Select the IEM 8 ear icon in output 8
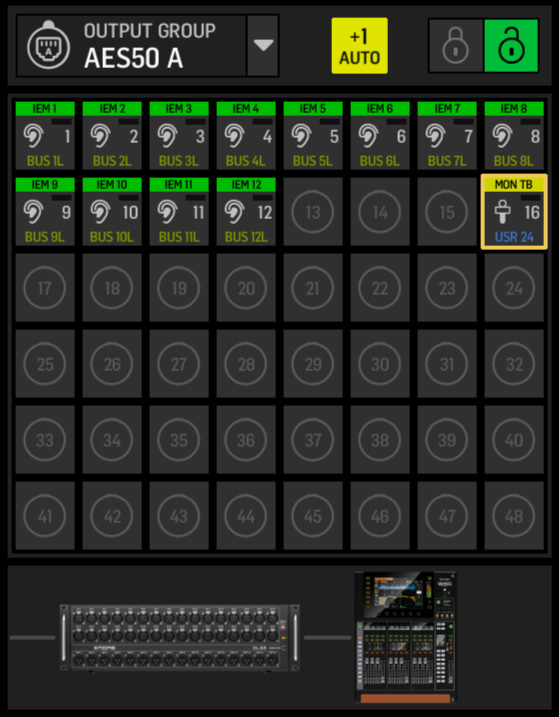Screen dimensions: 559x717 (502, 136)
